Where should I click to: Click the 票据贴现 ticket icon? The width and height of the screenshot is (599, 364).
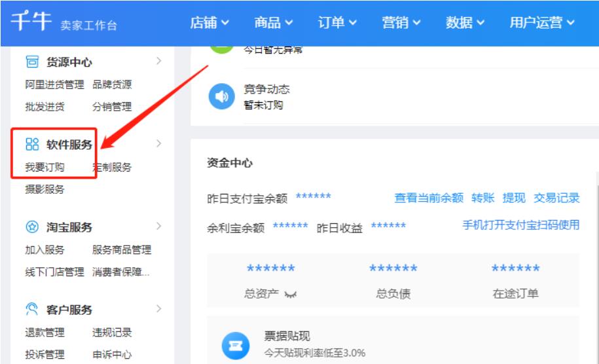point(235,346)
